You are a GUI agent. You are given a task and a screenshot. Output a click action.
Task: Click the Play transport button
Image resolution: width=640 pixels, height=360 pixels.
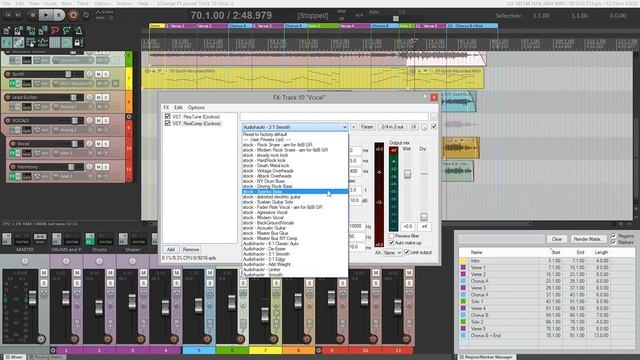46,15
